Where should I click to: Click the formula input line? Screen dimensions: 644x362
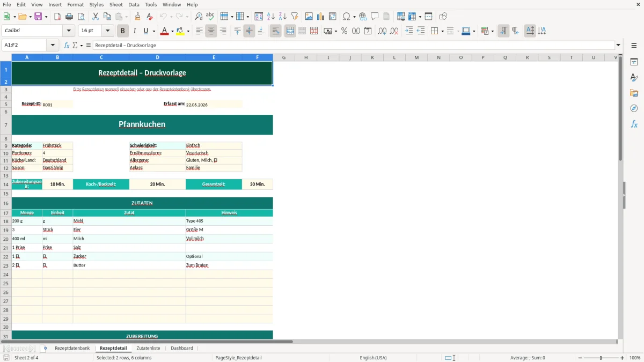[x=354, y=46]
